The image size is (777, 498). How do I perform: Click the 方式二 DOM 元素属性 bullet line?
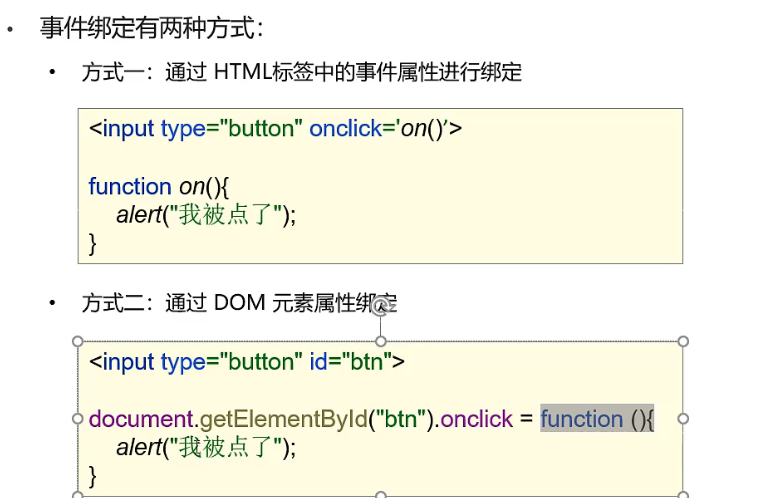[238, 302]
